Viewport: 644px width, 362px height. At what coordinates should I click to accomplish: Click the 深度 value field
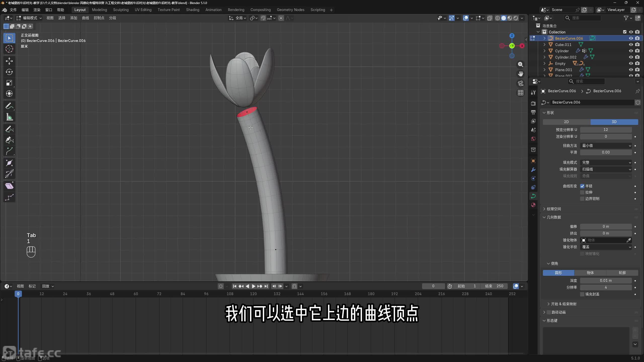point(606,281)
